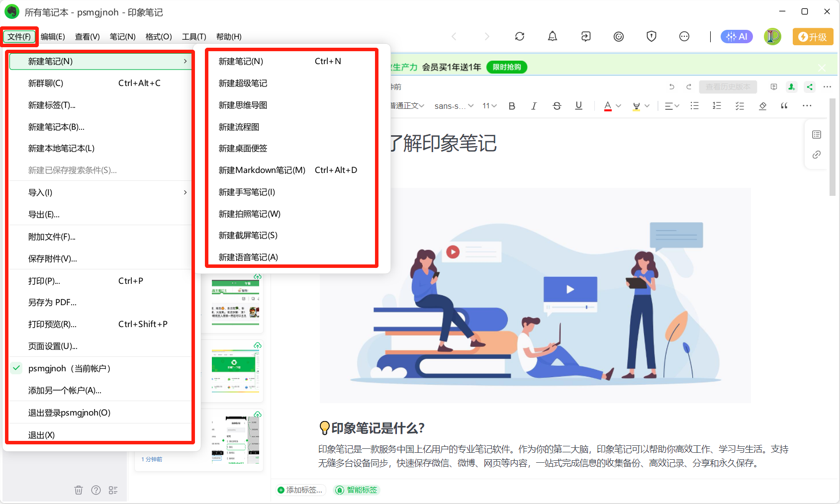The height and width of the screenshot is (504, 840).
Task: Click the circular target icon in top toolbar
Action: pyautogui.click(x=619, y=36)
